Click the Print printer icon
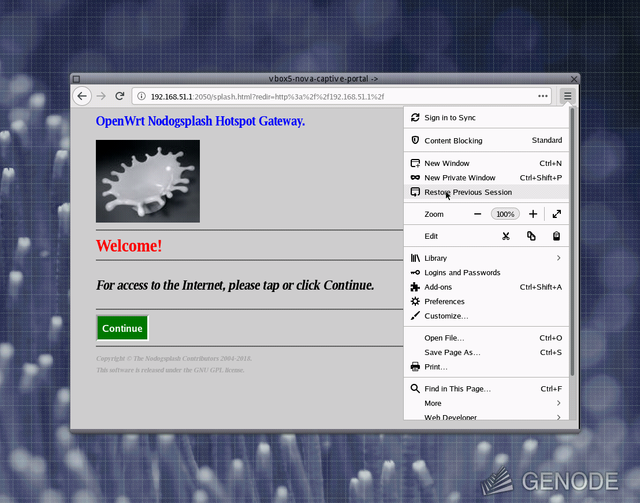This screenshot has height=503, width=640. pyautogui.click(x=415, y=367)
